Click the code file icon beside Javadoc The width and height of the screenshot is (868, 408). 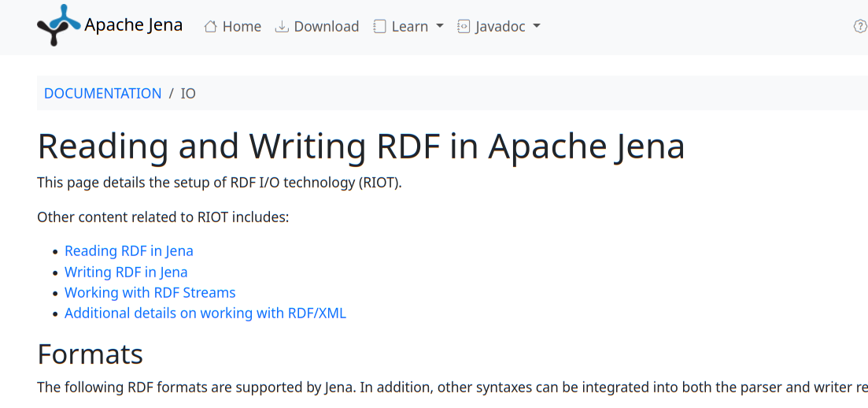[464, 26]
